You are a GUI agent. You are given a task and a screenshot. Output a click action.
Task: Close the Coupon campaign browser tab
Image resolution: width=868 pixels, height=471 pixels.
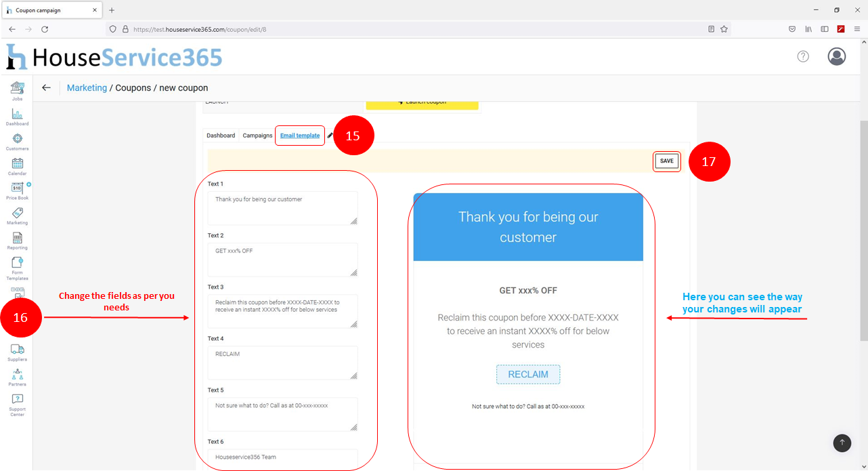click(x=95, y=10)
